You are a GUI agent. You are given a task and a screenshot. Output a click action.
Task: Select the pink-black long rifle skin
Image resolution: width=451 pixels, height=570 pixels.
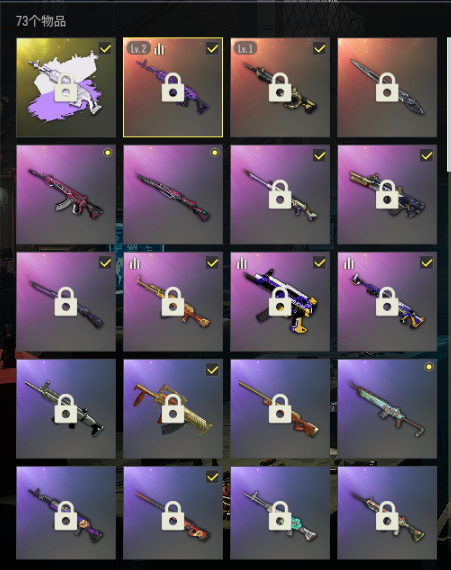[173, 194]
